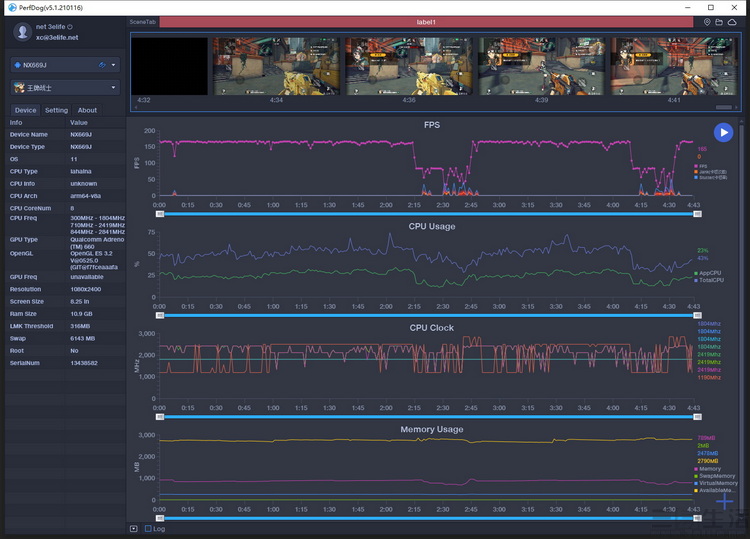Click the net 3elife username
The image size is (750, 539).
[50, 27]
